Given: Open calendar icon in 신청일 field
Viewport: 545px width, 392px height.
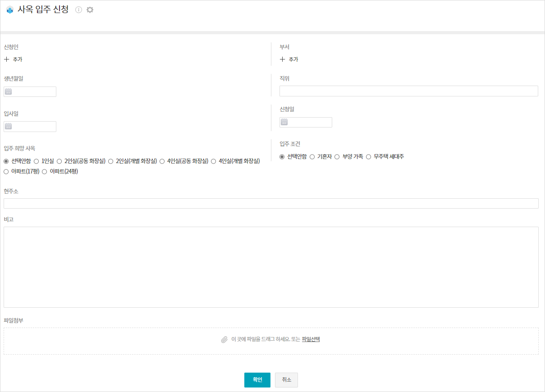Looking at the screenshot, I should (284, 122).
